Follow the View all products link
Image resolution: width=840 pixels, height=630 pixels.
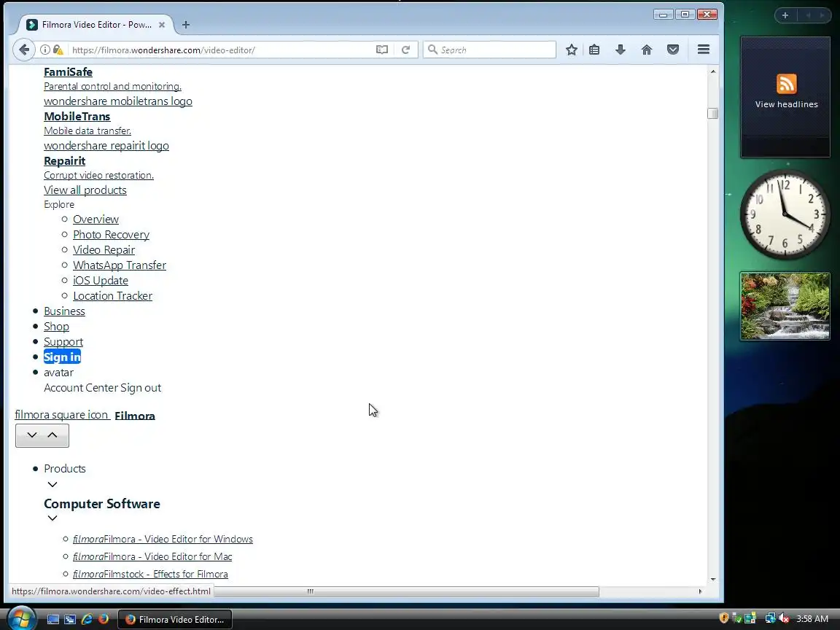click(x=85, y=190)
